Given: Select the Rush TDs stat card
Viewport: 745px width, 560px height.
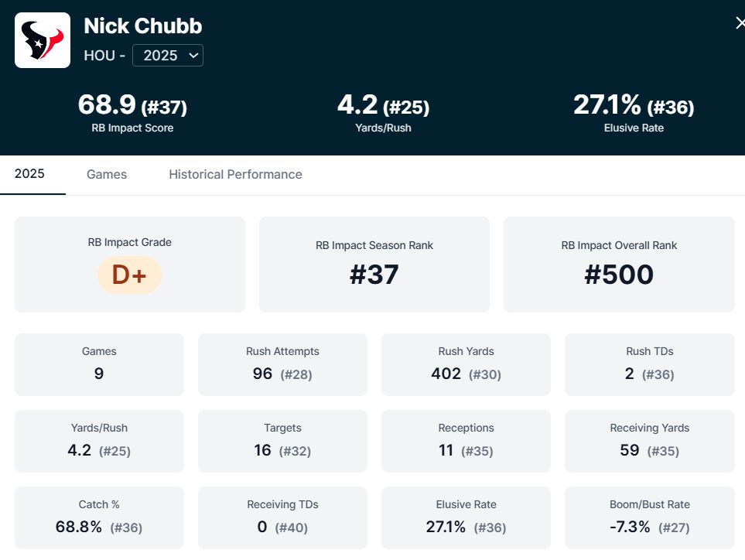Looking at the screenshot, I should pyautogui.click(x=649, y=364).
